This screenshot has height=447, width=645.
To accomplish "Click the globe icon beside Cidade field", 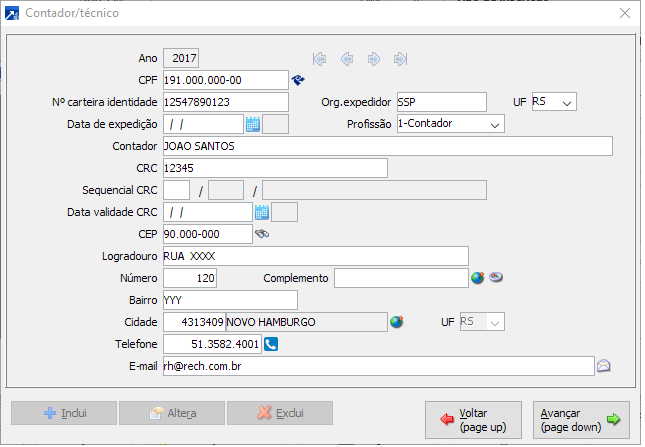I will 397,322.
